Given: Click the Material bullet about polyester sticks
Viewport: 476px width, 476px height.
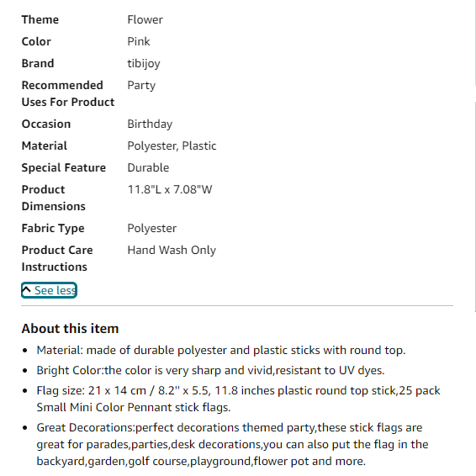Looking at the screenshot, I should click(x=221, y=351).
